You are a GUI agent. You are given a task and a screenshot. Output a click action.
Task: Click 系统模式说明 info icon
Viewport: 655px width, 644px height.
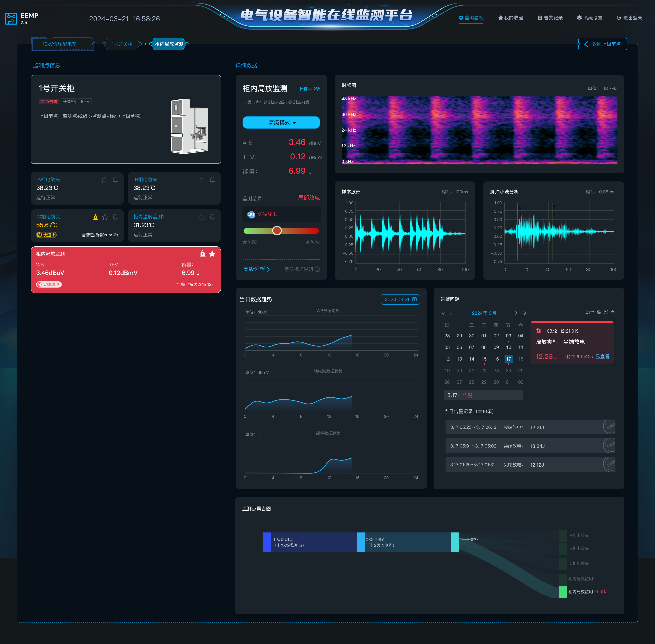coord(317,269)
